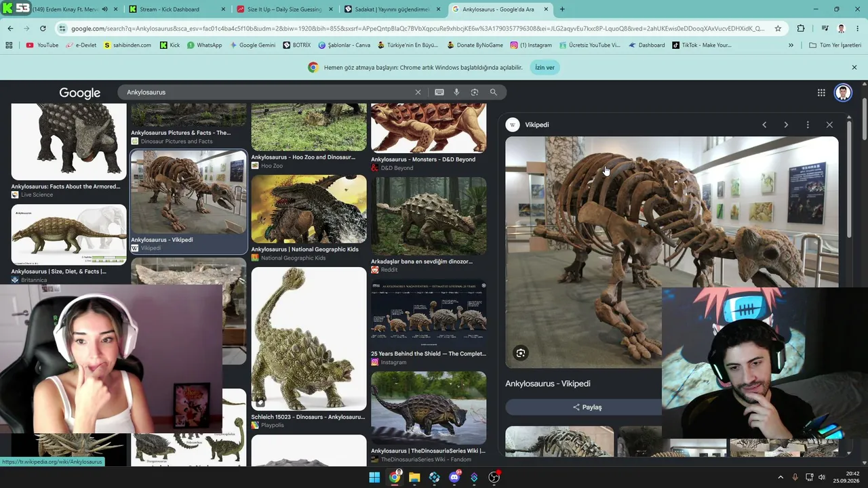The image size is (868, 488).
Task: Show hidden system tray icons
Action: [x=781, y=477]
